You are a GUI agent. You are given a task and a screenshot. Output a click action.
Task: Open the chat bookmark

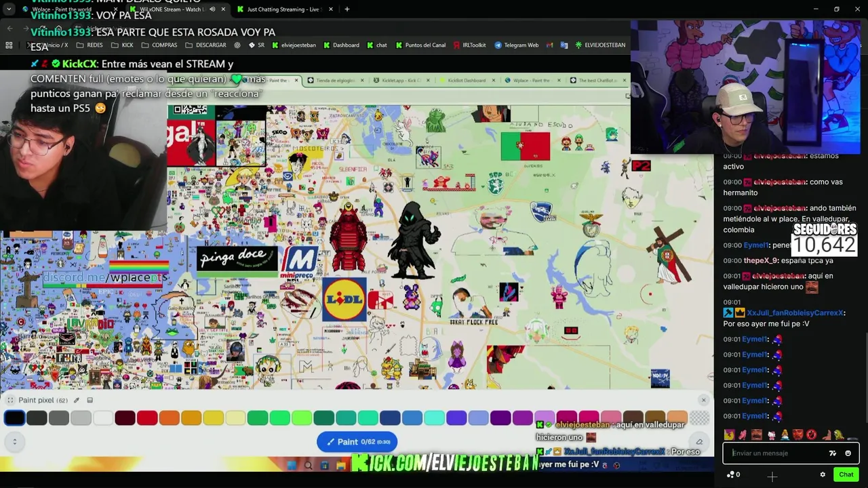click(377, 45)
